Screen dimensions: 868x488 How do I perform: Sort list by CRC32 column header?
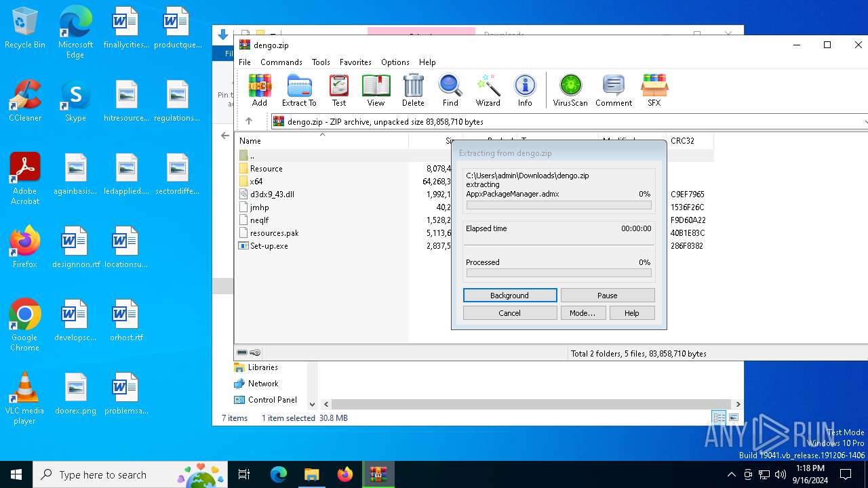click(x=689, y=140)
